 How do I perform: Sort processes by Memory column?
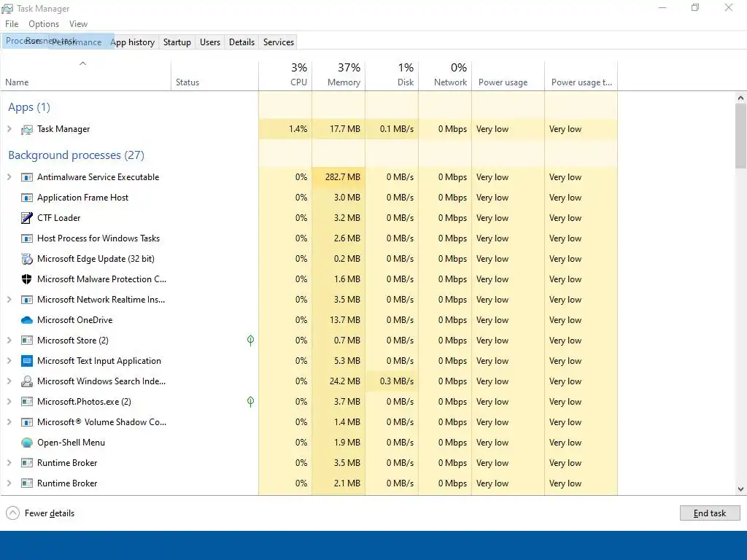coord(338,76)
